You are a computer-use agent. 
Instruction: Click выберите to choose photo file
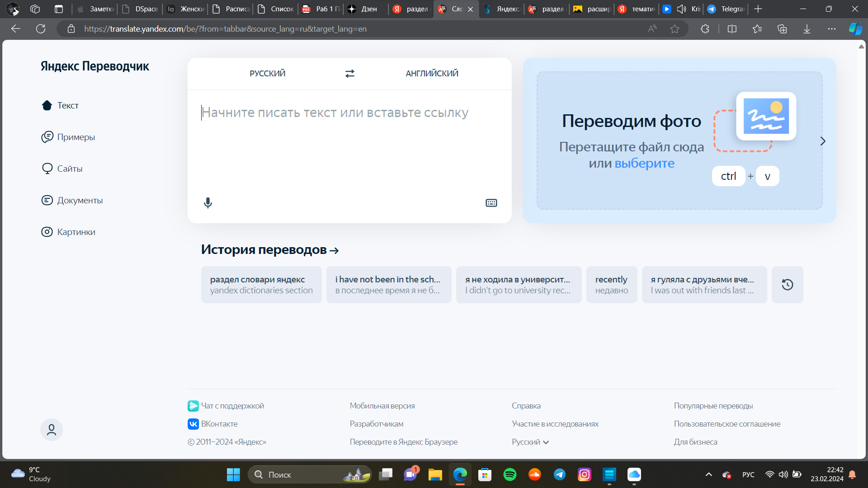click(x=644, y=163)
